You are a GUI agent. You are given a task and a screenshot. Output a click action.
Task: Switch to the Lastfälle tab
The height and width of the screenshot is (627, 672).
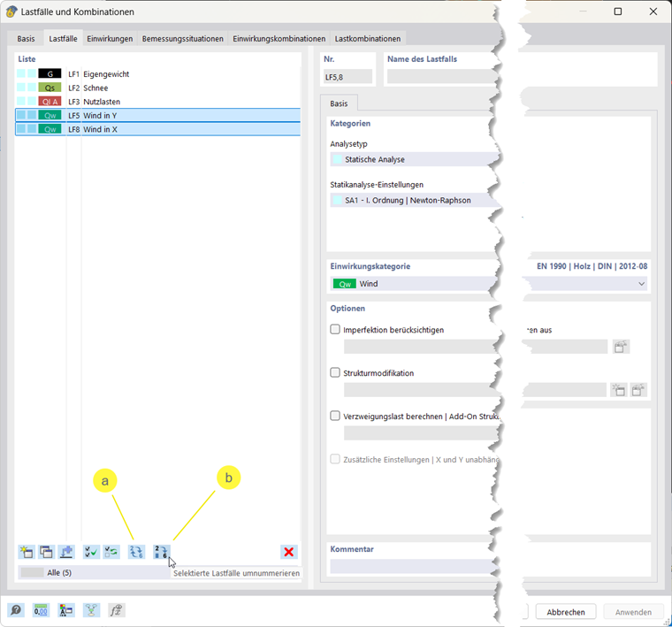coord(63,39)
